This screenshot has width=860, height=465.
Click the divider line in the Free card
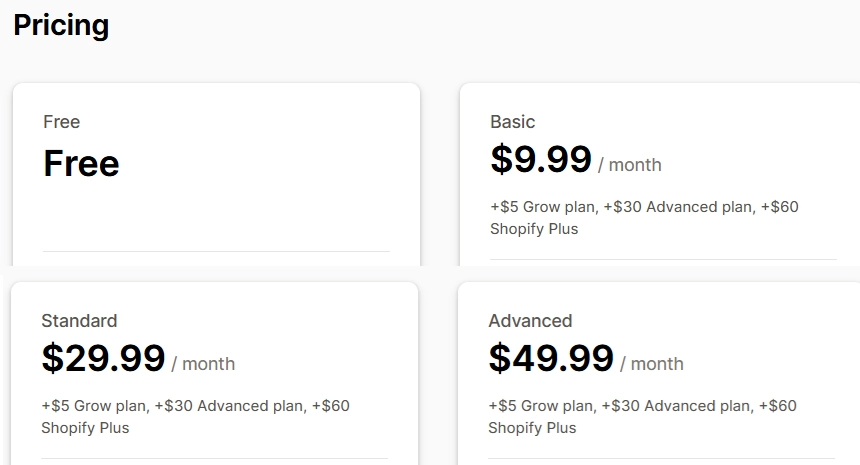click(x=216, y=252)
